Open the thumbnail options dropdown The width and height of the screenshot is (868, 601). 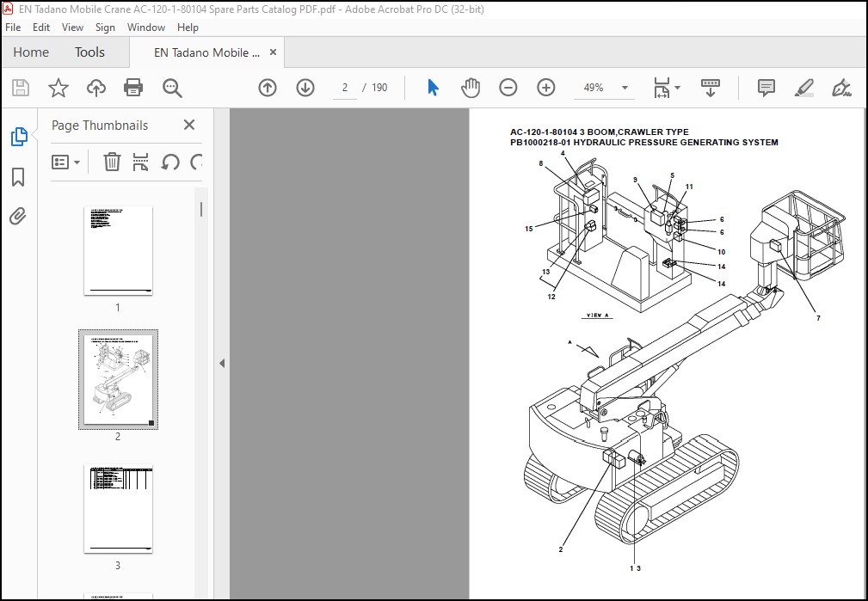(x=65, y=163)
